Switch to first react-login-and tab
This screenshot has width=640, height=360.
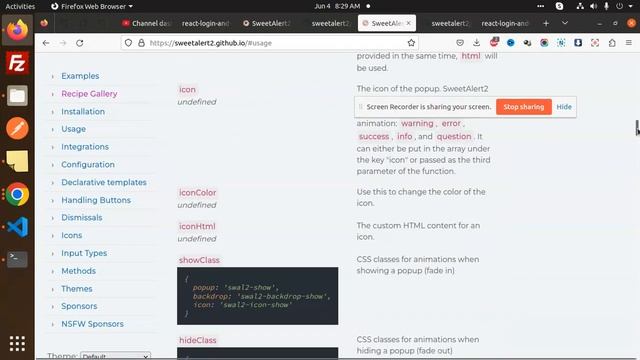pos(205,23)
